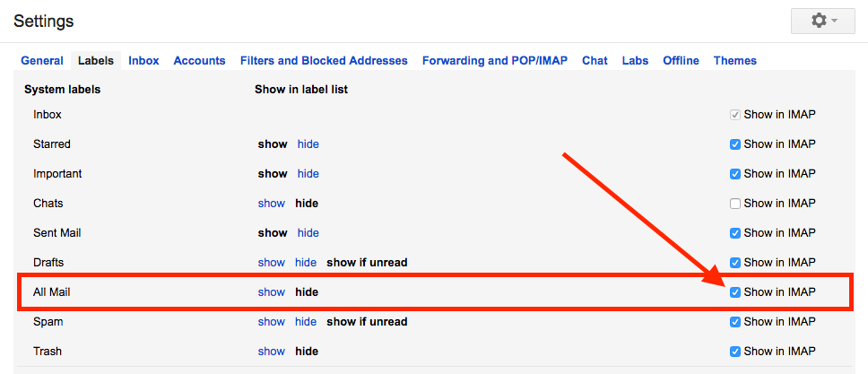Image resolution: width=868 pixels, height=374 pixels.
Task: Switch to the General tab
Action: [x=42, y=61]
